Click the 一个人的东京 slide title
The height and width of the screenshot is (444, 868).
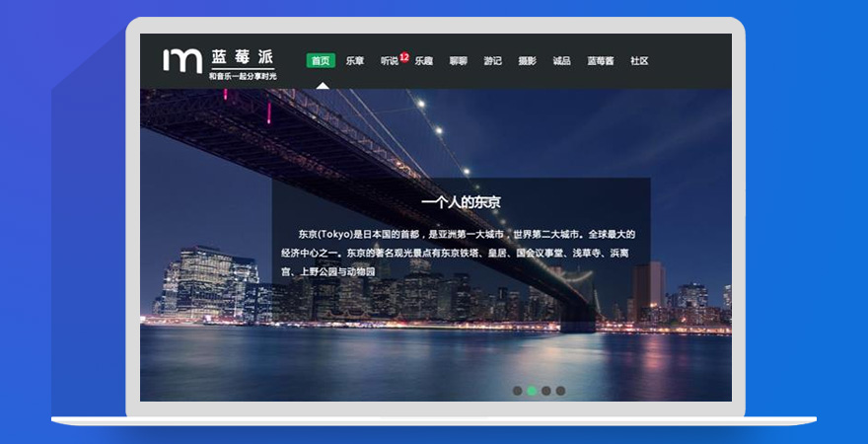coord(461,202)
